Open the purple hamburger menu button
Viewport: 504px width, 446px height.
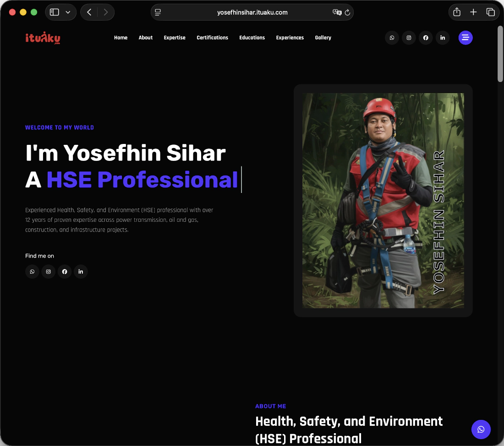pos(466,38)
